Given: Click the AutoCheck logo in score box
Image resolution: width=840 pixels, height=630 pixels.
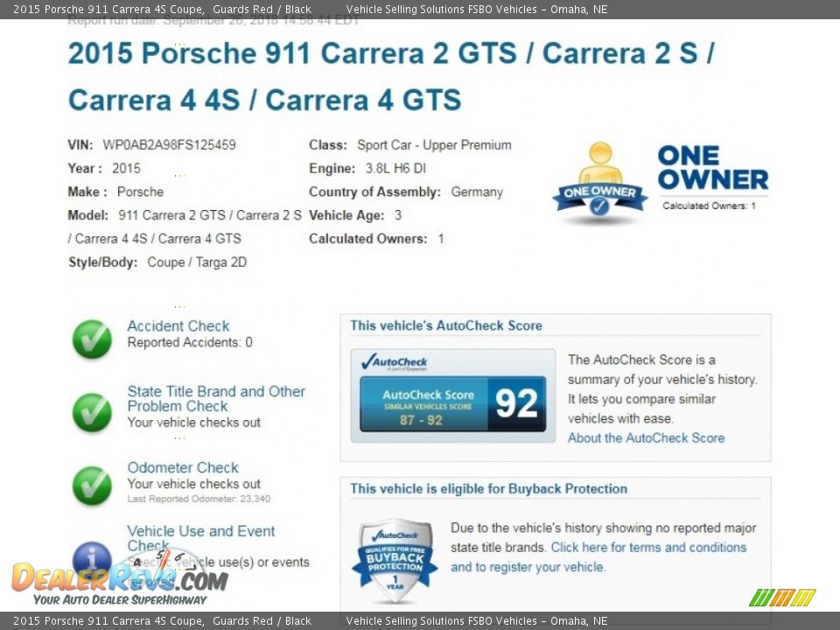Looking at the screenshot, I should (x=395, y=362).
